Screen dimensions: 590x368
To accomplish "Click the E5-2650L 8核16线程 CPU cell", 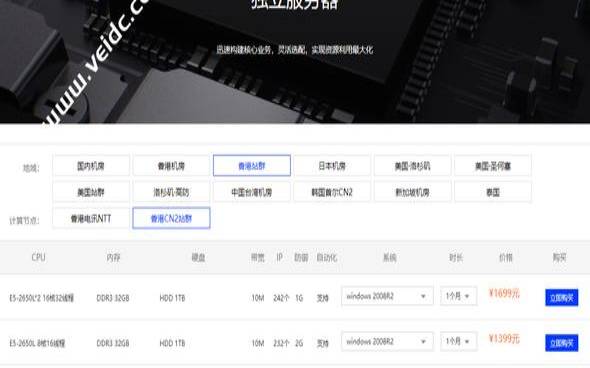I will [37, 343].
